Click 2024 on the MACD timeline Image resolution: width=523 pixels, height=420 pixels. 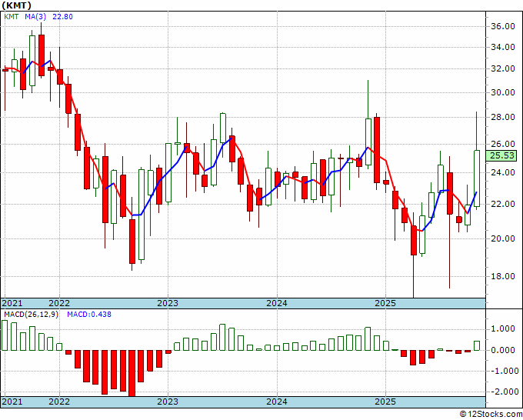pos(277,402)
